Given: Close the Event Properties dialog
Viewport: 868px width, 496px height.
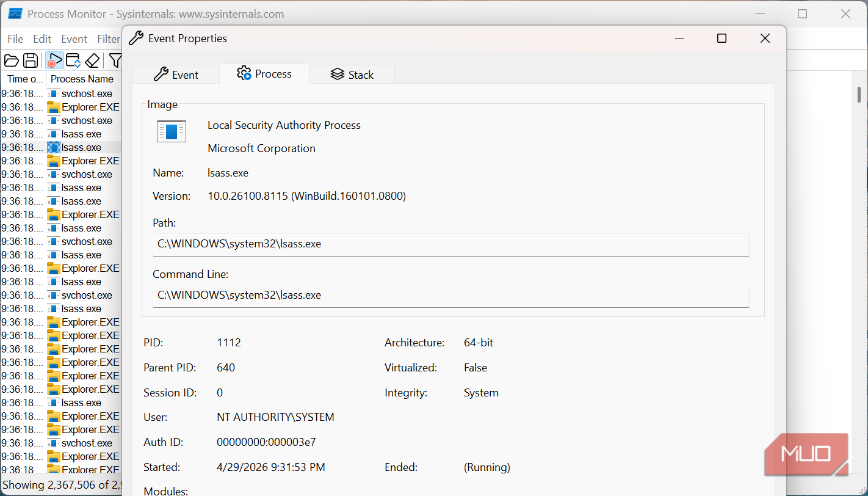Looking at the screenshot, I should tap(765, 38).
